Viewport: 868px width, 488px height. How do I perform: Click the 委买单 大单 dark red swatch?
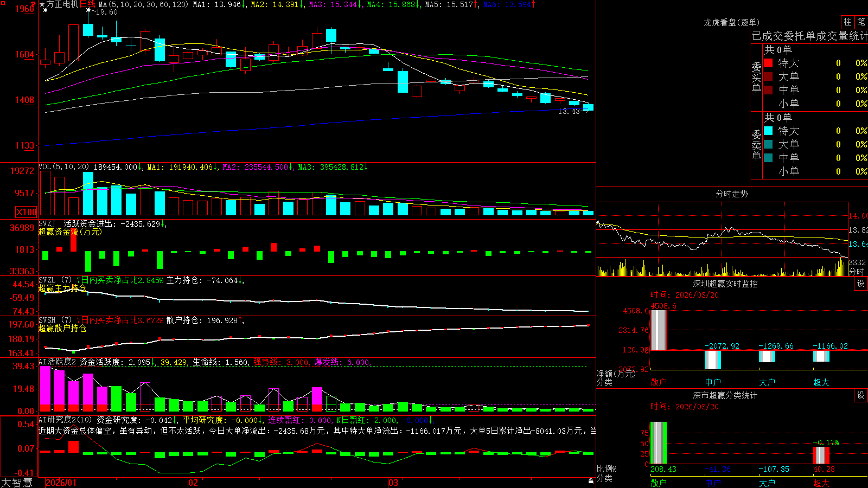click(x=768, y=76)
